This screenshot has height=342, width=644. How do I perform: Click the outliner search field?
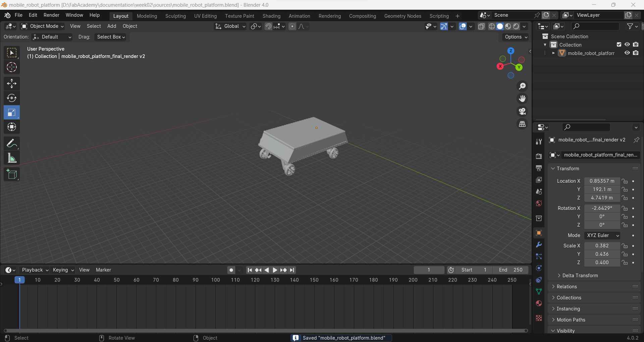click(595, 26)
